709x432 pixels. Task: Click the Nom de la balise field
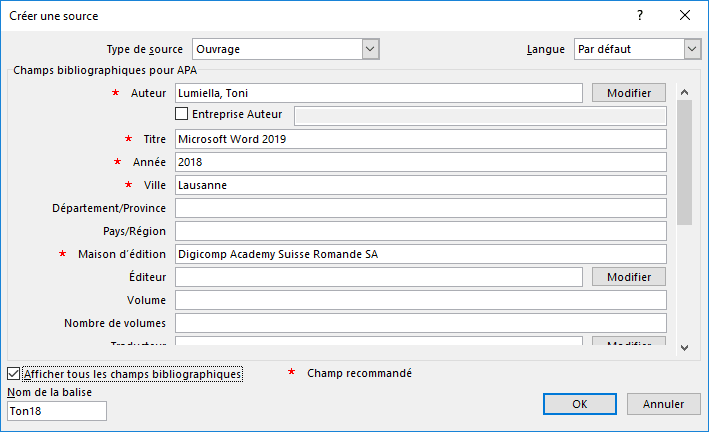pos(57,411)
